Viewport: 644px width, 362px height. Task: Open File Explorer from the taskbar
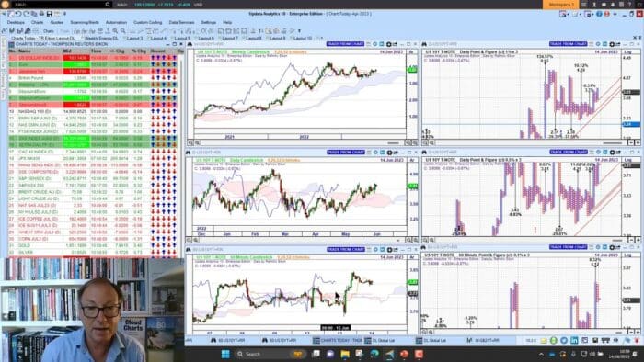[345, 354]
